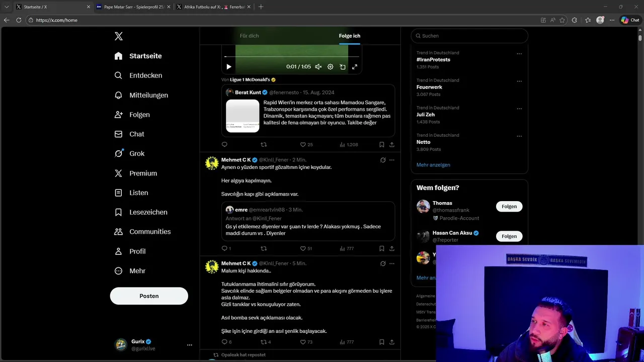The width and height of the screenshot is (644, 362).
Task: Open more options on Mehmet C K 5 Min. post
Action: click(x=392, y=263)
